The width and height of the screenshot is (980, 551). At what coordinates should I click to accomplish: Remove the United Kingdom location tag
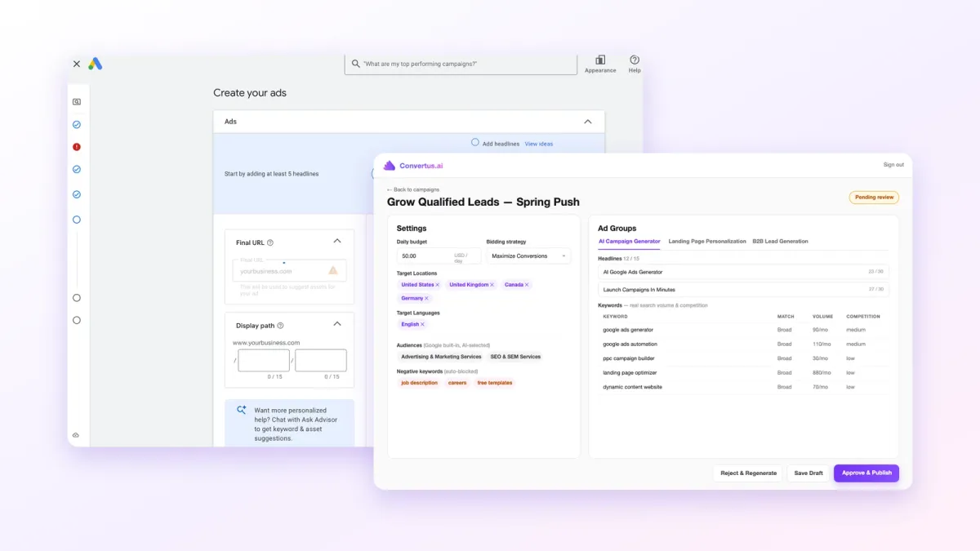point(492,285)
